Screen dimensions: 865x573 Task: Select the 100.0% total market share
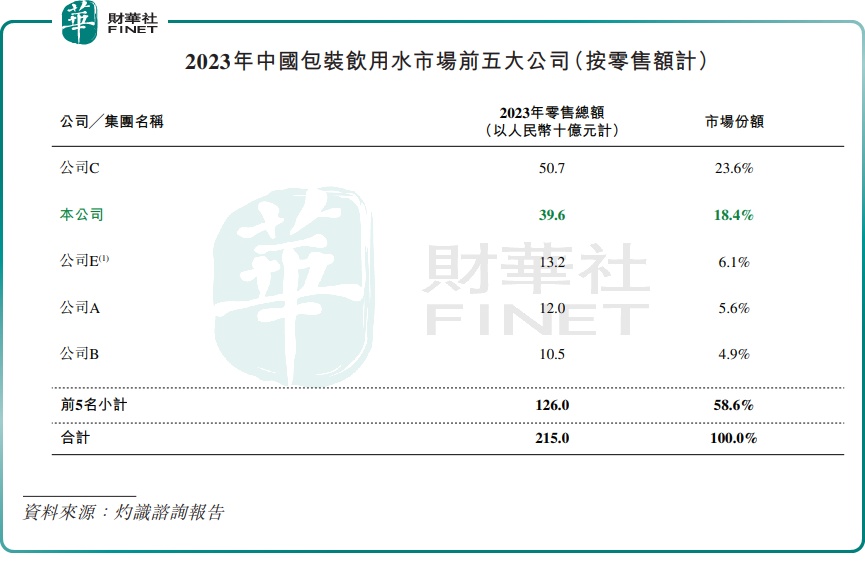pyautogui.click(x=733, y=438)
